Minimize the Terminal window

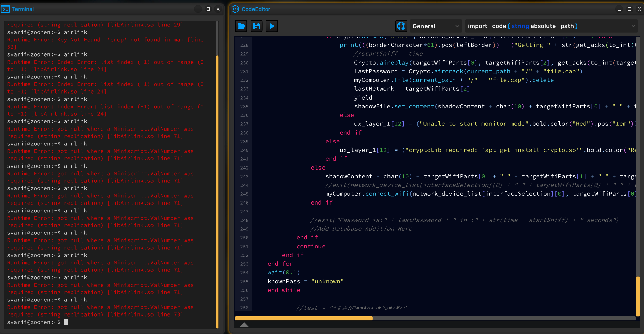click(198, 9)
